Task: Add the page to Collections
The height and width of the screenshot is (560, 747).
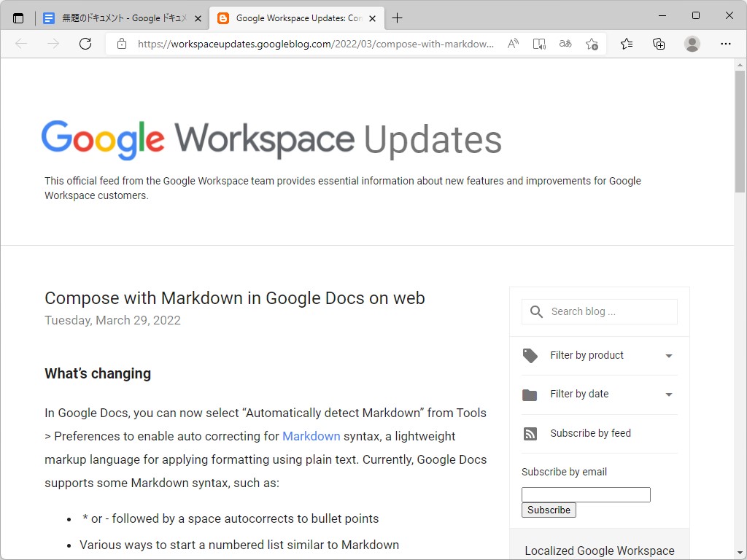Action: pyautogui.click(x=659, y=44)
